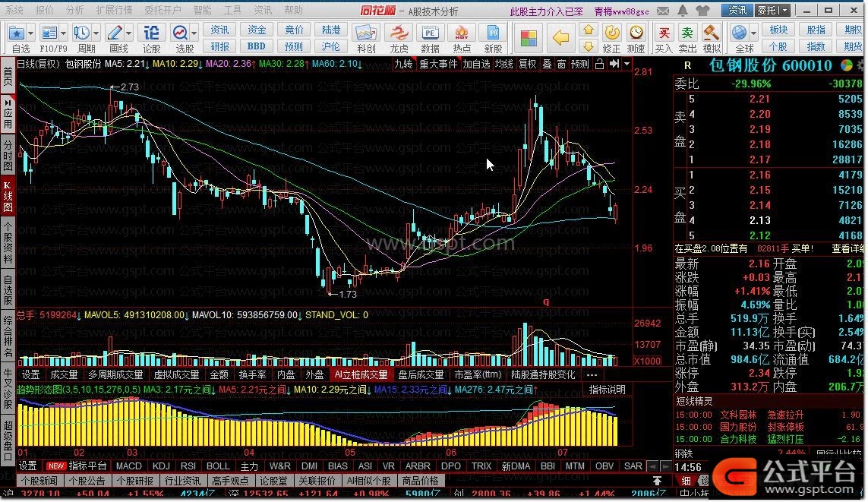Toggle the chart lock icon
Viewport: 868px width, 502px height.
pos(599,65)
